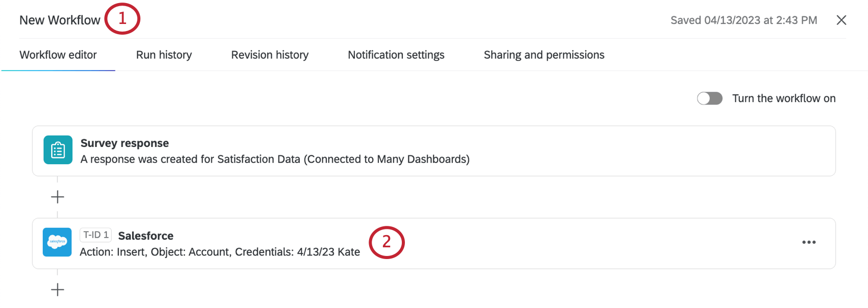The image size is (868, 308).
Task: Open the options menu on the Salesforce task
Action: [809, 243]
